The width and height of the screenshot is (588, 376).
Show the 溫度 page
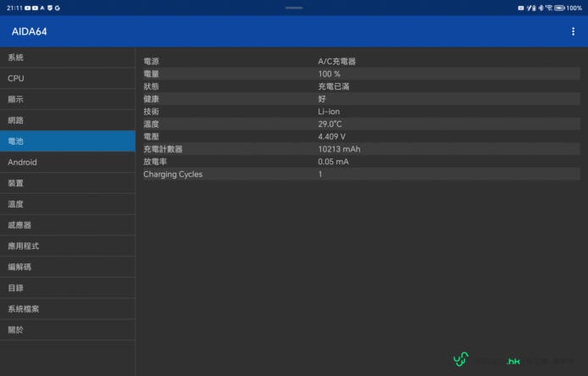(68, 204)
